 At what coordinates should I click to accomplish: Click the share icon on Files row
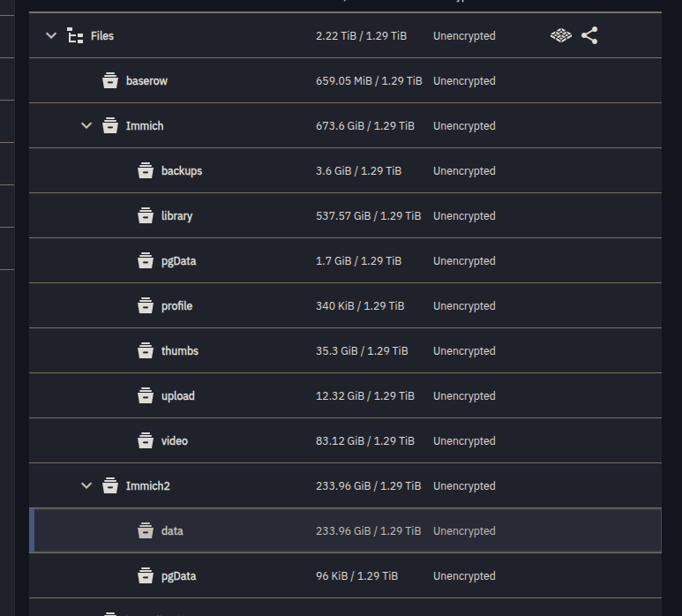(x=589, y=36)
